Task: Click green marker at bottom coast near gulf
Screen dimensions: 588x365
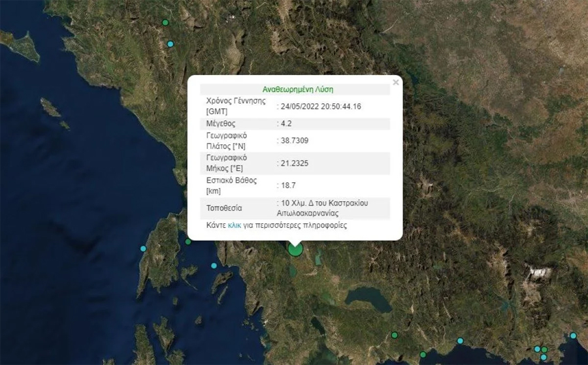Action: click(423, 355)
